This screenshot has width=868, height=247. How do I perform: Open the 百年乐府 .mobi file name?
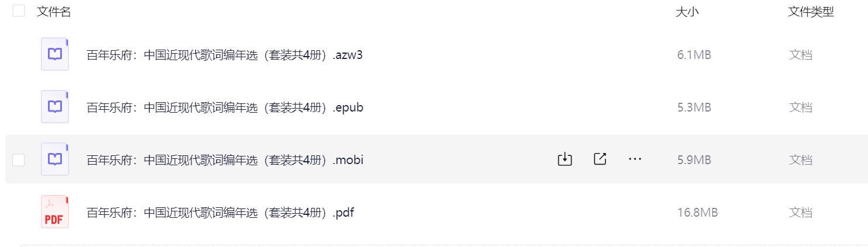(x=224, y=160)
